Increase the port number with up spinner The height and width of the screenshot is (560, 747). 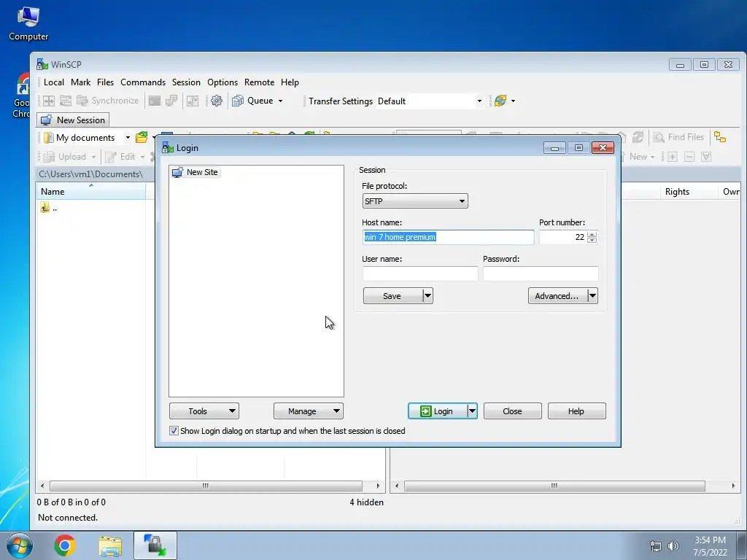[x=592, y=234]
